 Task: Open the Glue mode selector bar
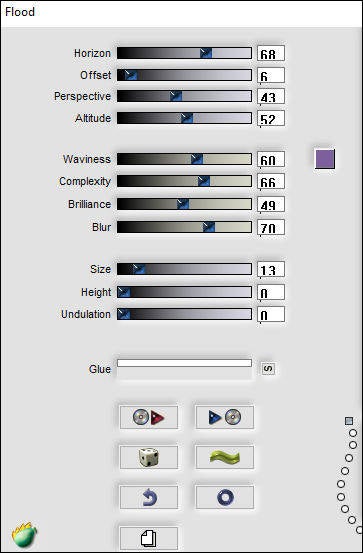tap(184, 363)
